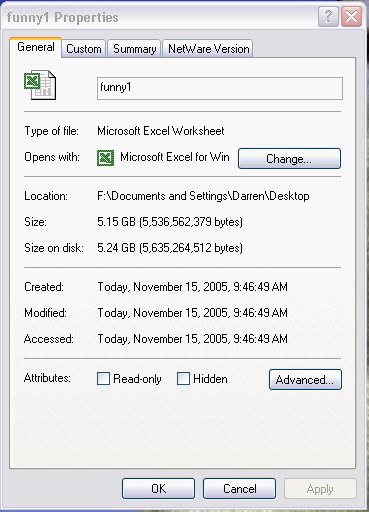The width and height of the screenshot is (369, 512).
Task: Click the size on disk value 5.24 GB
Action: click(170, 248)
